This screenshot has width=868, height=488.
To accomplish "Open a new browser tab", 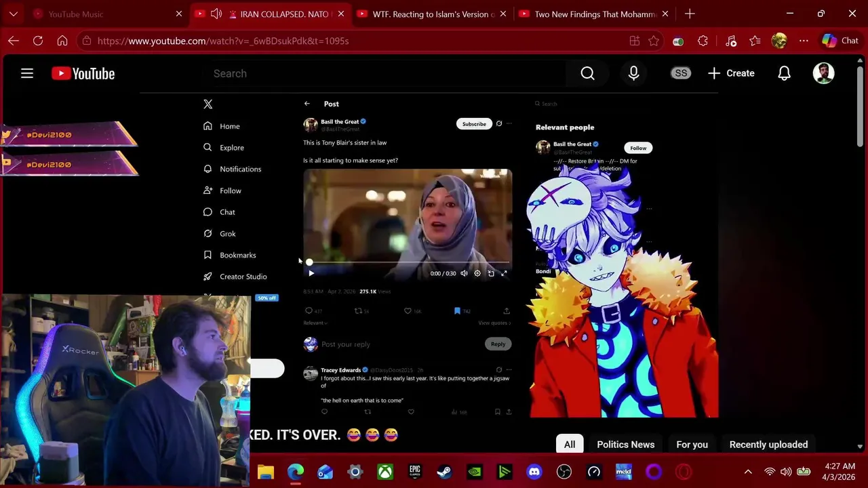I will [690, 14].
